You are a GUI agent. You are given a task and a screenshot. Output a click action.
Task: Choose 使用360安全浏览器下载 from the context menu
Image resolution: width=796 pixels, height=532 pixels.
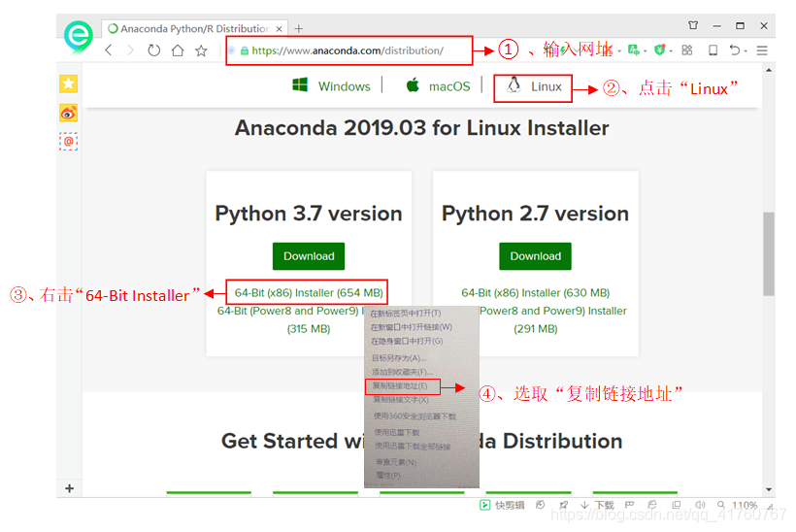[x=415, y=416]
